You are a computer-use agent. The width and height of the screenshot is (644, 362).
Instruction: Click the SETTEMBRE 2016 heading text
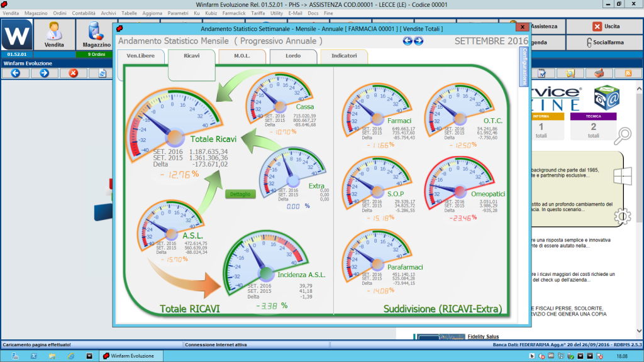tap(491, 41)
